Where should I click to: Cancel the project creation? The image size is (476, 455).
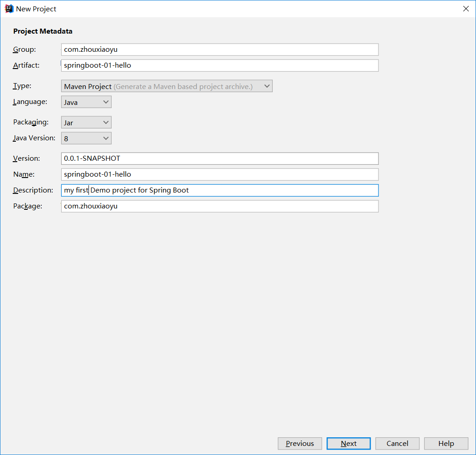point(397,444)
